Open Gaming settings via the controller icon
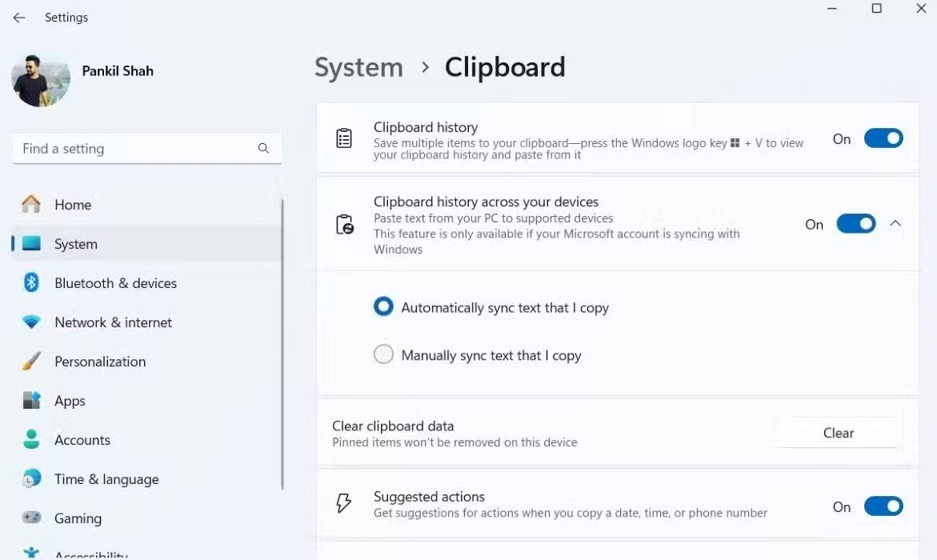937x560 pixels. (30, 518)
